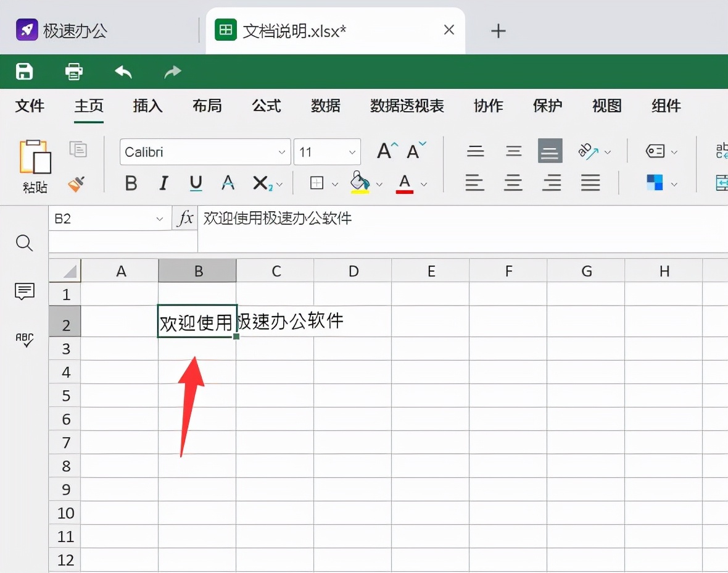The image size is (728, 573).
Task: Open the fill color dropdown arrow
Action: [379, 185]
